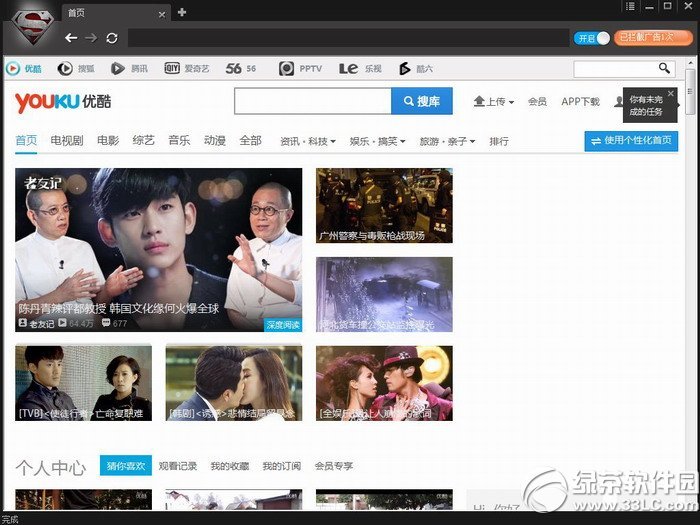The image size is (700, 525).
Task: Open a new tab with the plus icon
Action: (x=182, y=12)
